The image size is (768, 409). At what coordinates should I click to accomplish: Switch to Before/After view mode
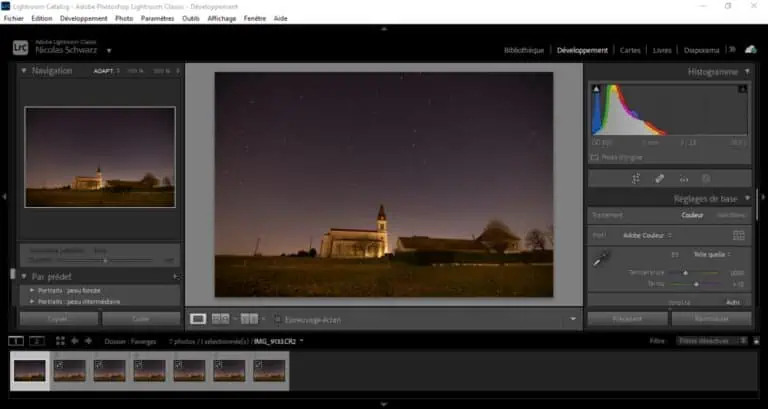tap(249, 319)
